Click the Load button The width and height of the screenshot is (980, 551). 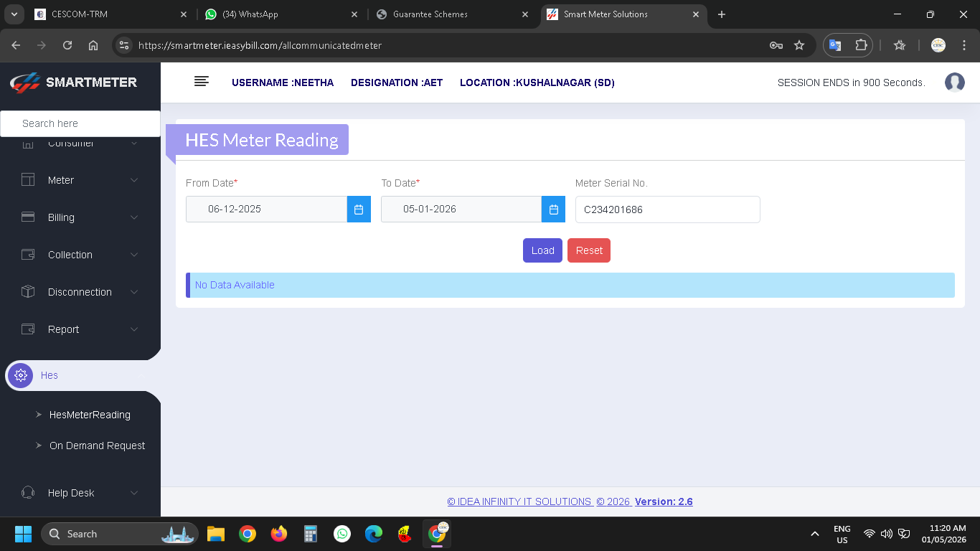(542, 250)
